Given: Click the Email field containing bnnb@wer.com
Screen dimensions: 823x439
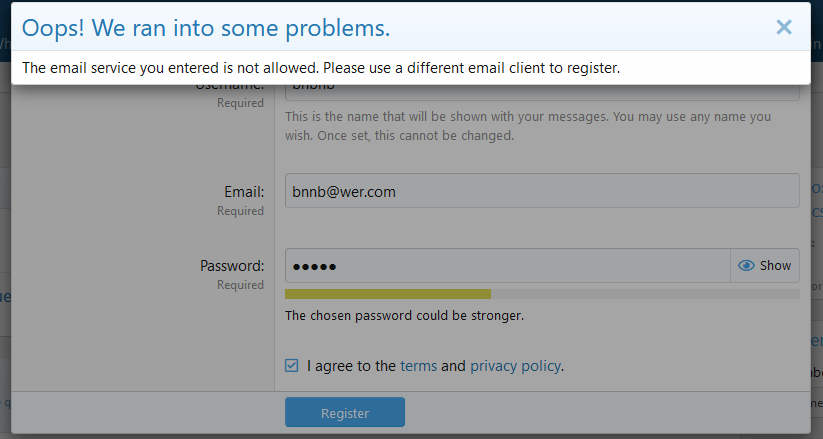Looking at the screenshot, I should pos(541,191).
